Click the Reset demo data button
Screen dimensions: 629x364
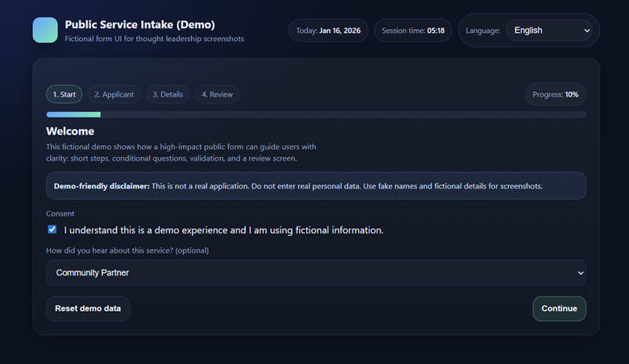click(x=88, y=308)
